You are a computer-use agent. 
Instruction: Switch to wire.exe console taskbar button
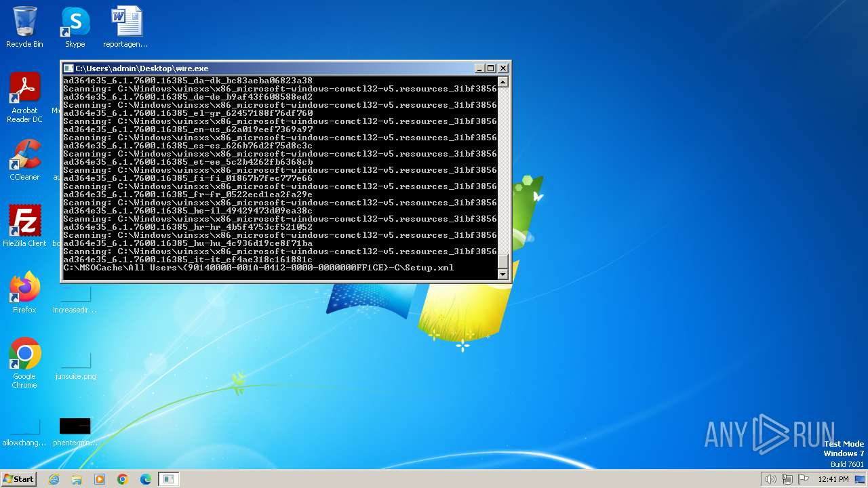169,479
